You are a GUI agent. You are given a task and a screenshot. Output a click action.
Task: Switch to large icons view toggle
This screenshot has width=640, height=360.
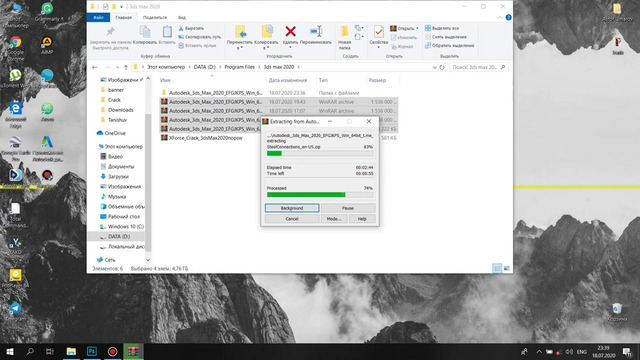507,269
